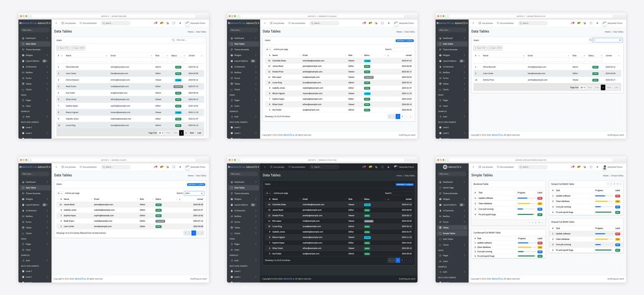The height and width of the screenshot is (295, 644).
Task: Click the fullscreen icon in the Simple Tables window
Action: 591,167
